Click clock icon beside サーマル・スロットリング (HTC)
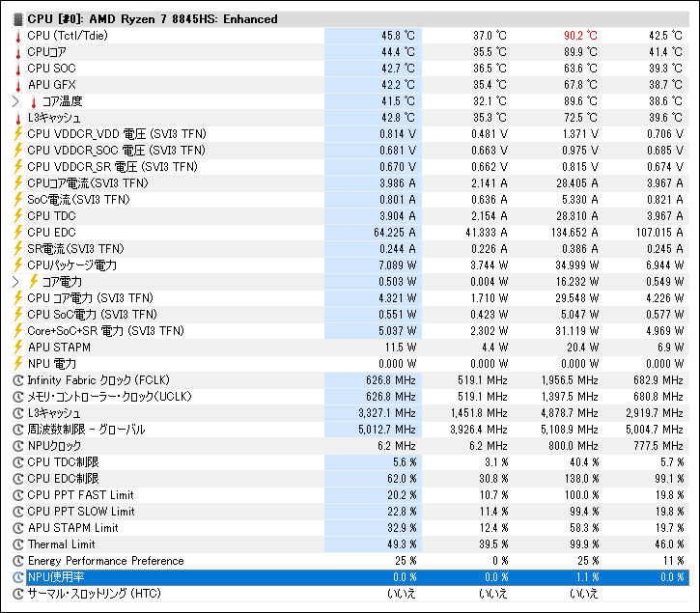 click(x=18, y=594)
